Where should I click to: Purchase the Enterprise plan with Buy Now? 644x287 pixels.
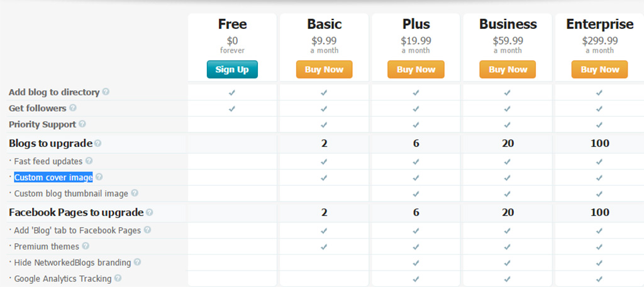pyautogui.click(x=599, y=69)
